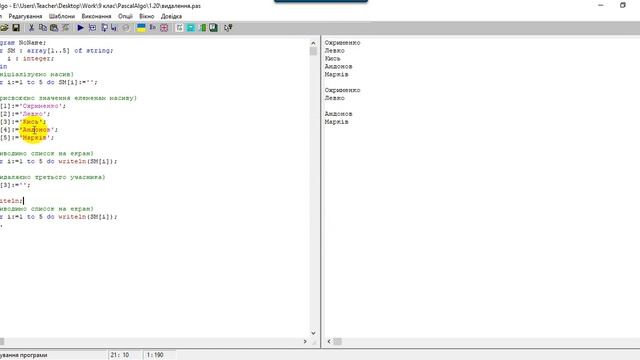Open the Опції menu
640x360 pixels.
click(x=125, y=16)
